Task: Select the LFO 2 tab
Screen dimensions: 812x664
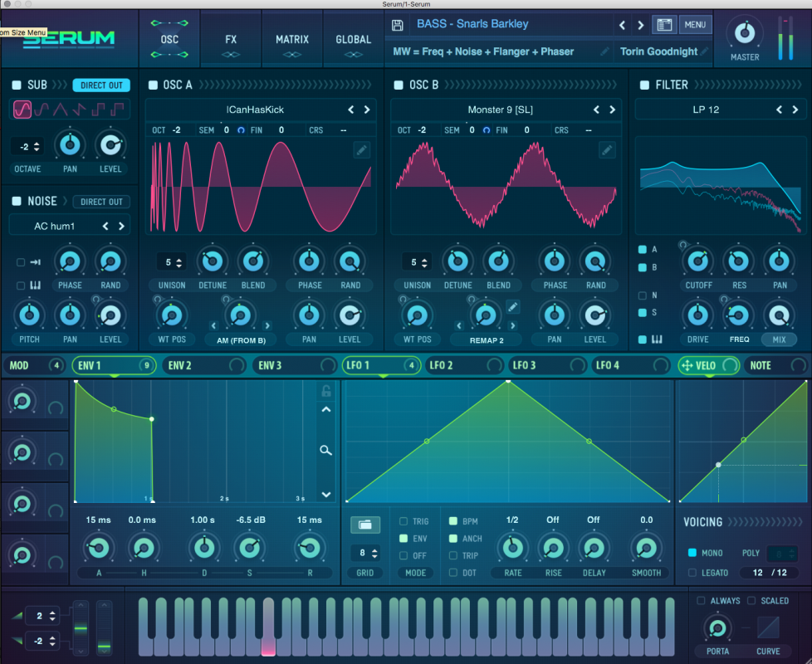Action: (463, 365)
